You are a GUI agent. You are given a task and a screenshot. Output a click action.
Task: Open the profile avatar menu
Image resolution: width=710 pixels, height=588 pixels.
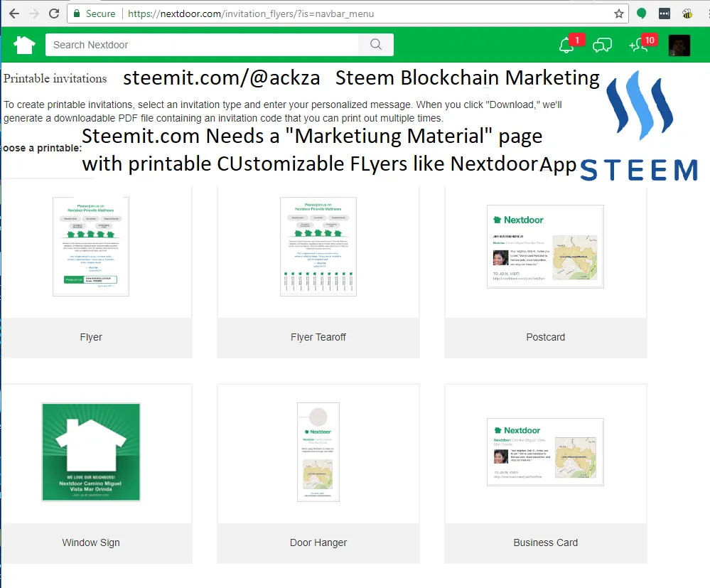[x=679, y=46]
